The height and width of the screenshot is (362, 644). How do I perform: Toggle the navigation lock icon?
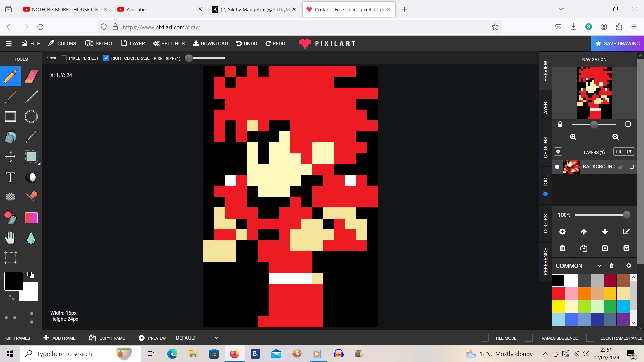click(560, 124)
